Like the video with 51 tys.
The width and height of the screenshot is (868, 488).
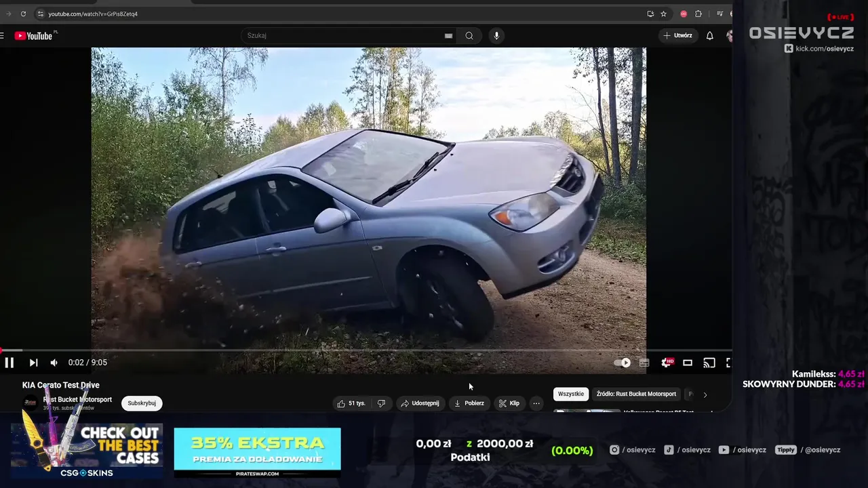click(351, 403)
